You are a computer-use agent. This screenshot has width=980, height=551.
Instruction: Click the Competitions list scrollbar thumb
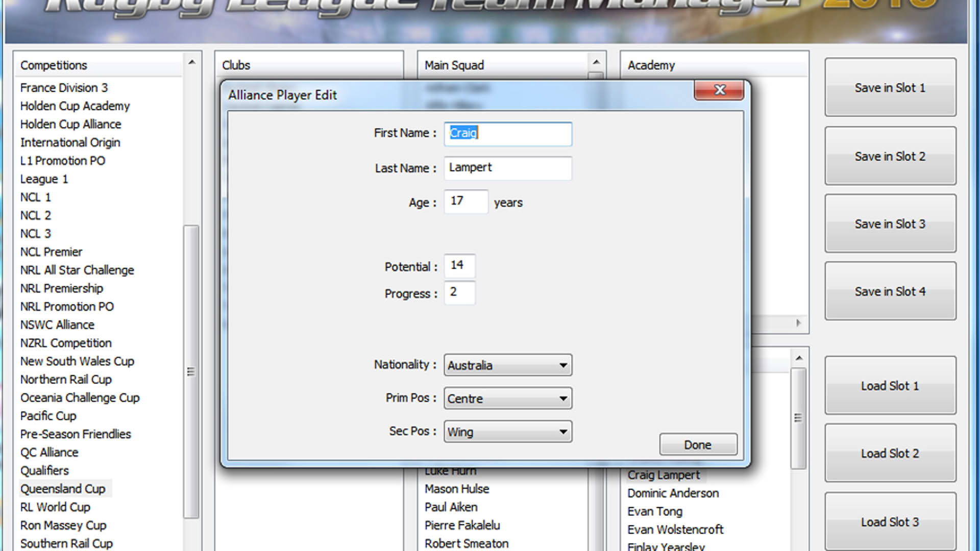(x=191, y=371)
